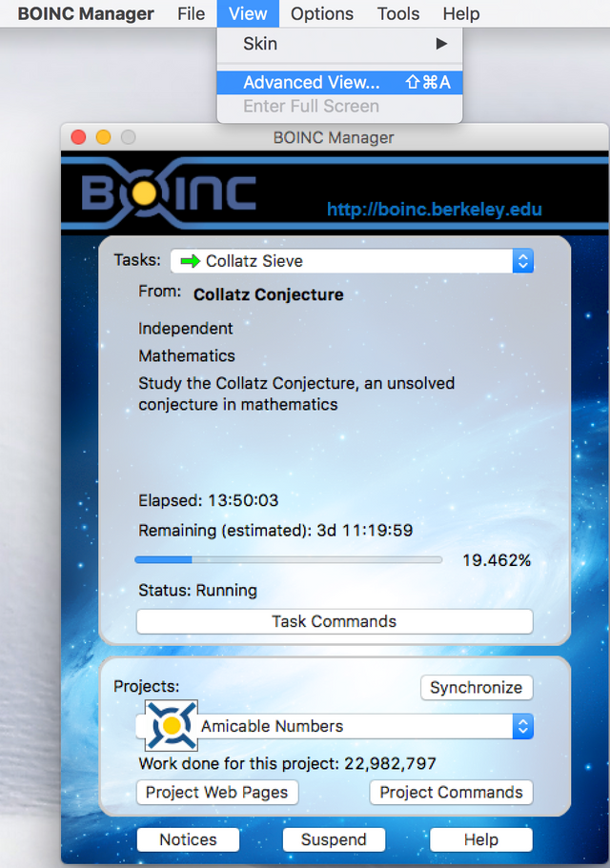This screenshot has height=868, width=610.
Task: Open the Options menu
Action: pyautogui.click(x=321, y=13)
